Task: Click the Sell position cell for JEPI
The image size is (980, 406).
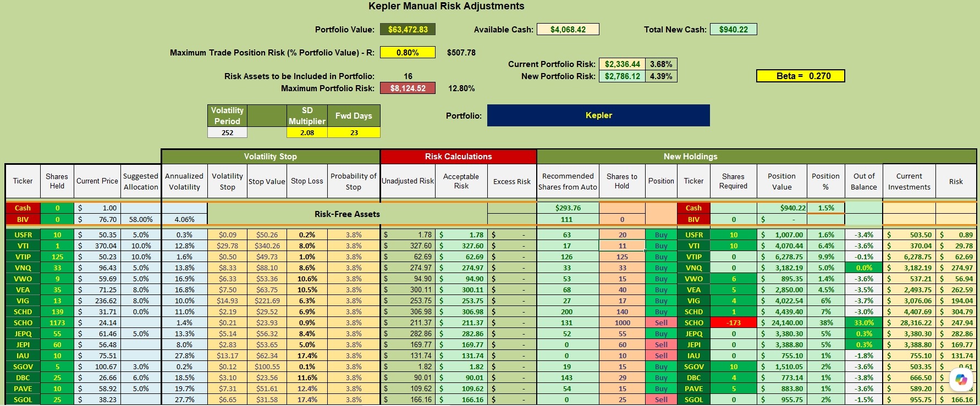Action: tap(661, 344)
